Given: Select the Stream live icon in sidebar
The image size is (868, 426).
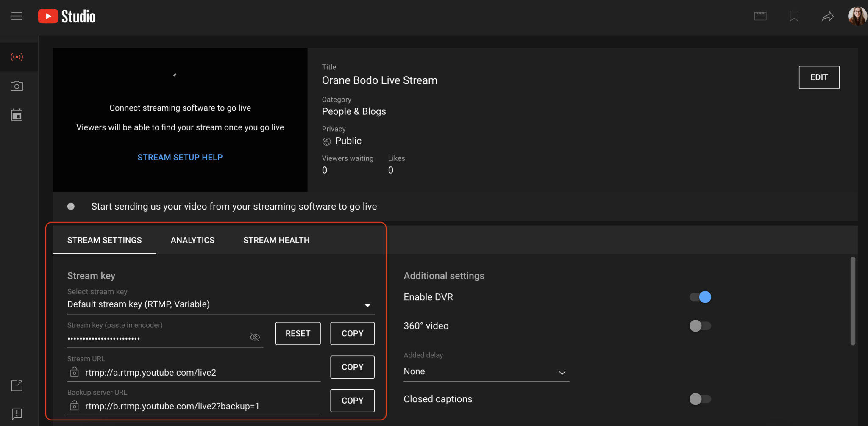Looking at the screenshot, I should click(x=17, y=57).
